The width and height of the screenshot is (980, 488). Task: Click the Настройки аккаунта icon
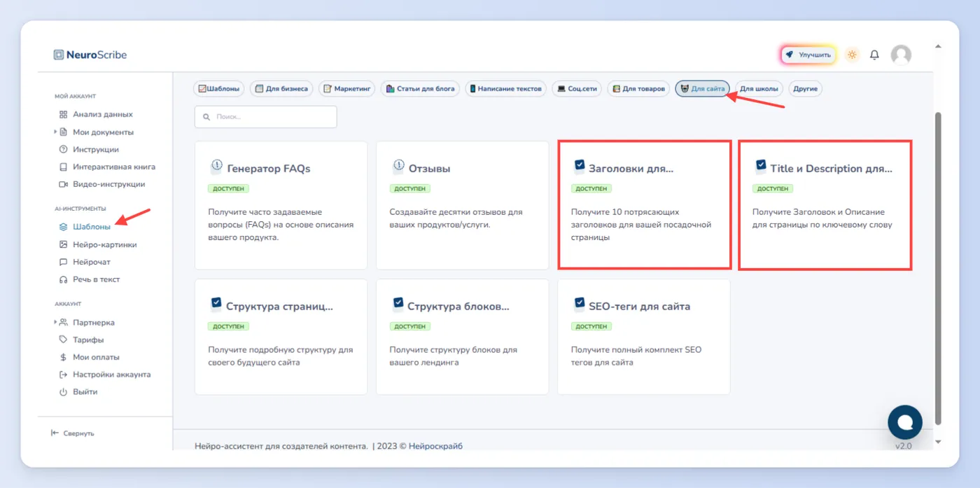(x=63, y=375)
